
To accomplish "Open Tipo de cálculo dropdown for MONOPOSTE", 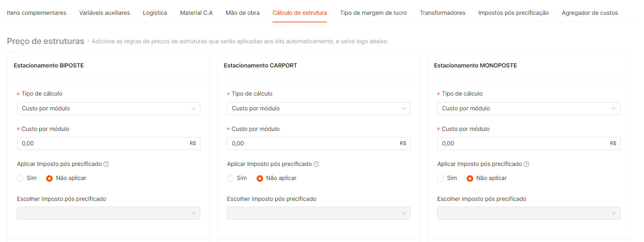I will [529, 109].
